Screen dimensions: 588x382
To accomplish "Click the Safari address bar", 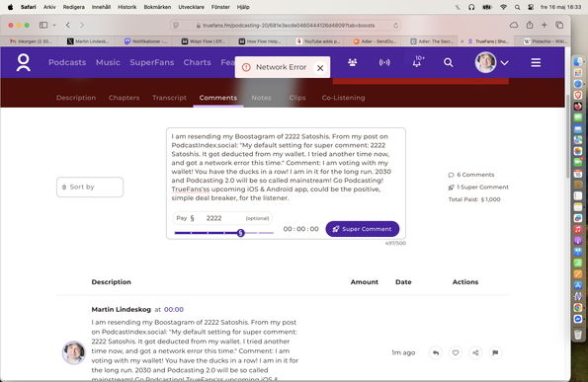I will click(286, 26).
